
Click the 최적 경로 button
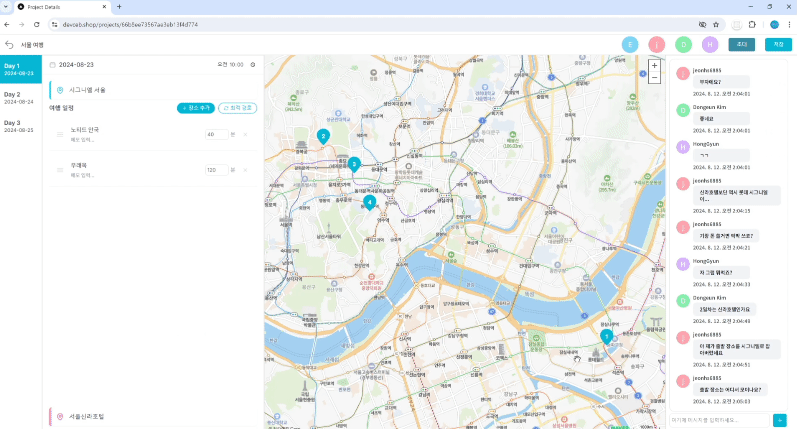pyautogui.click(x=237, y=107)
